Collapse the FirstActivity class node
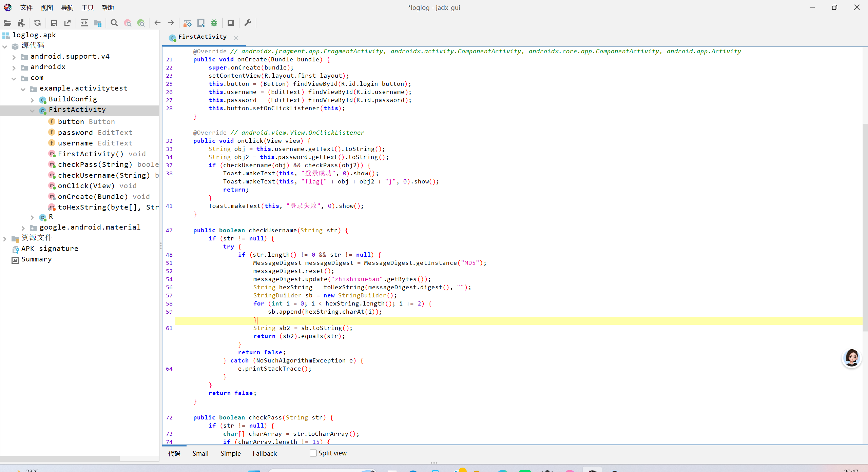Image resolution: width=868 pixels, height=472 pixels. pos(32,110)
